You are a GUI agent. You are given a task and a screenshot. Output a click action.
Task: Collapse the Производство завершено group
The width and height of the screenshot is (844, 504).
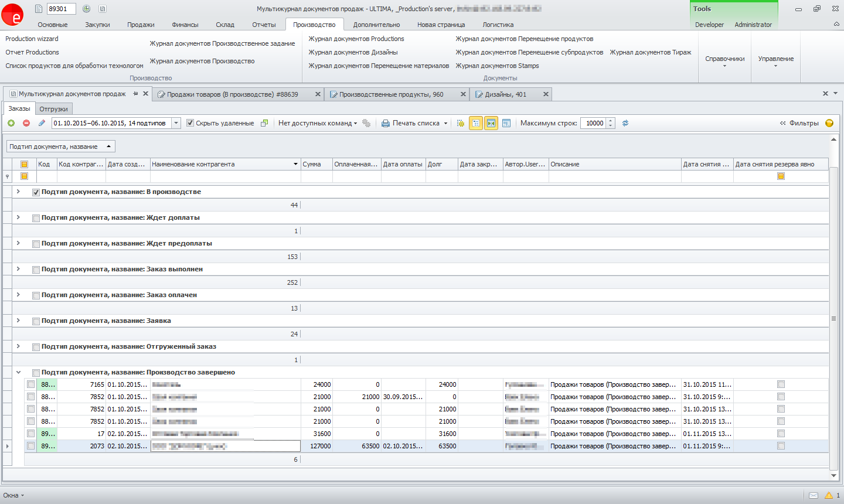tap(18, 372)
